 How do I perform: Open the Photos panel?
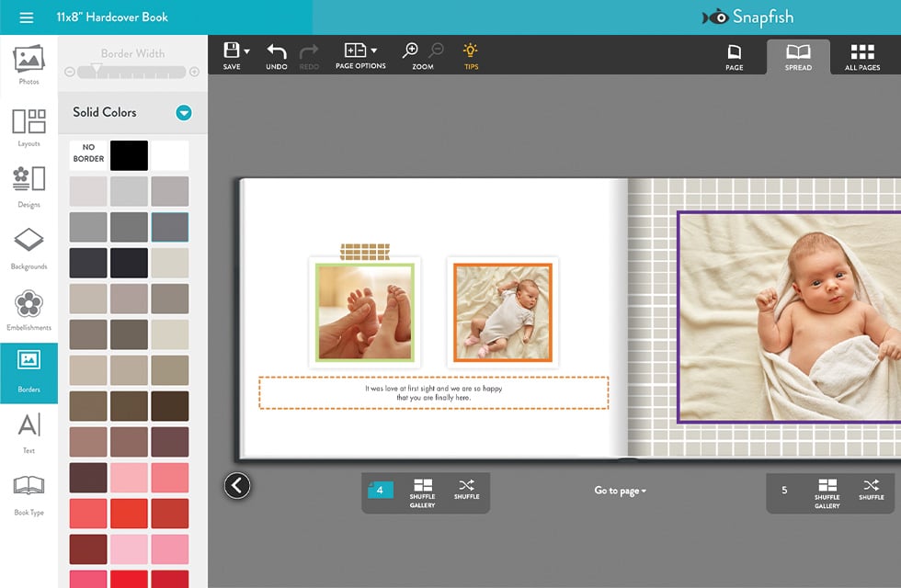click(x=28, y=64)
